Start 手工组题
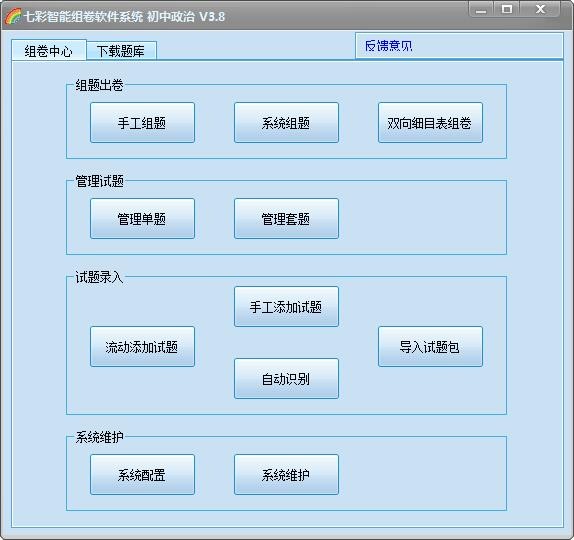Image resolution: width=574 pixels, height=540 pixels. point(142,123)
